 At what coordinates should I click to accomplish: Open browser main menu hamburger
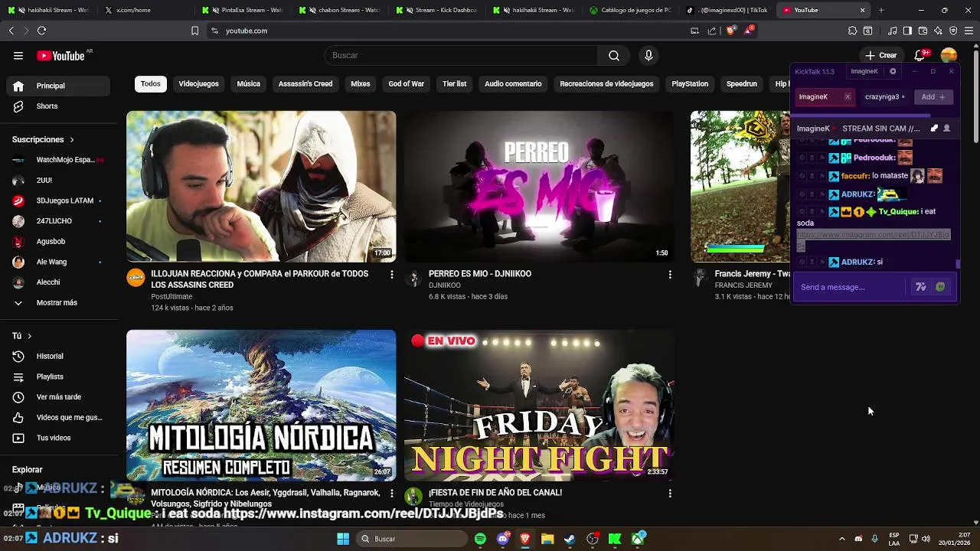tap(969, 31)
